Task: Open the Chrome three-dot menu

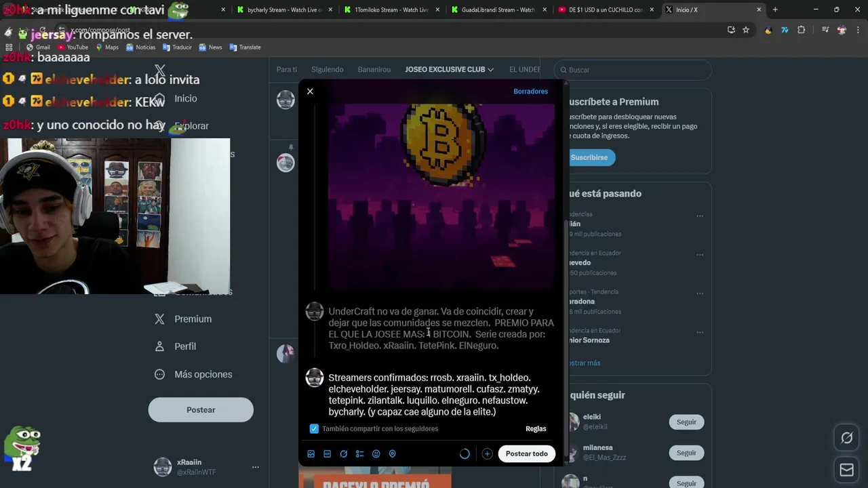Action: pos(858,30)
